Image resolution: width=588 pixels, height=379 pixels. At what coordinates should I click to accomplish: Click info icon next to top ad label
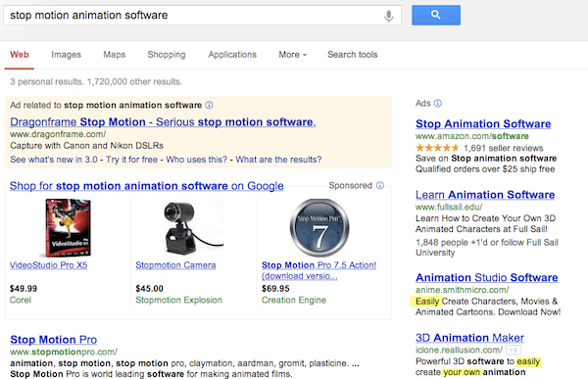[x=210, y=105]
